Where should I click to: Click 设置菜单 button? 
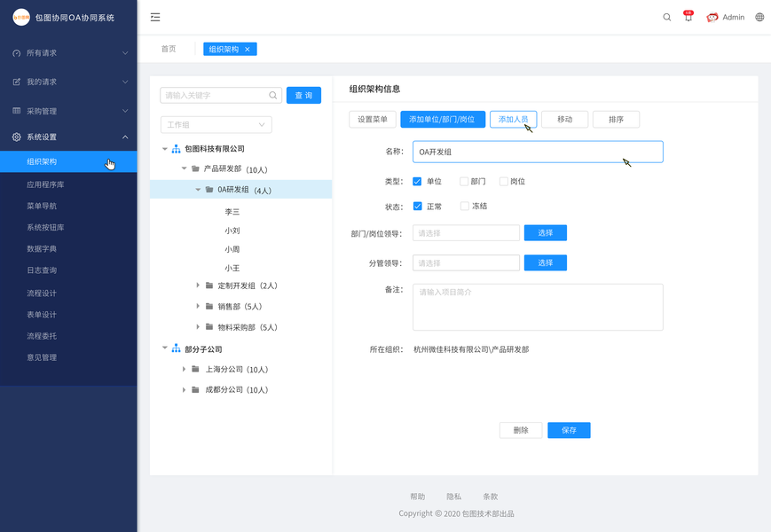[373, 120]
